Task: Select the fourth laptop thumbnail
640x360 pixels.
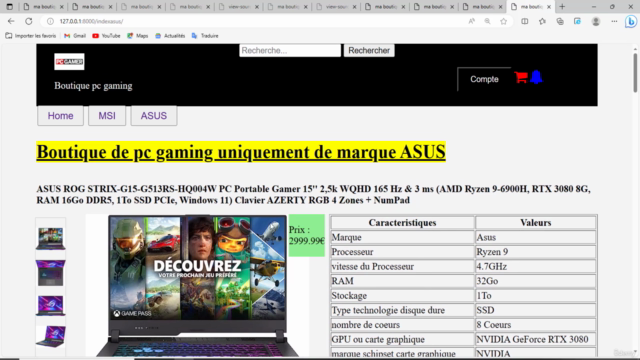Action: (x=51, y=337)
